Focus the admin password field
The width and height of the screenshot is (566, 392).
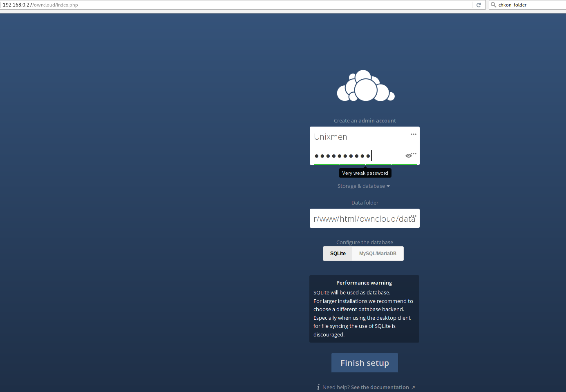pyautogui.click(x=365, y=156)
